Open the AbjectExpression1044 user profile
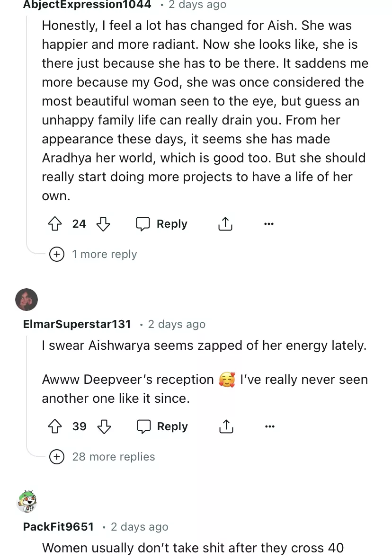The image size is (392, 559). pyautogui.click(x=87, y=5)
